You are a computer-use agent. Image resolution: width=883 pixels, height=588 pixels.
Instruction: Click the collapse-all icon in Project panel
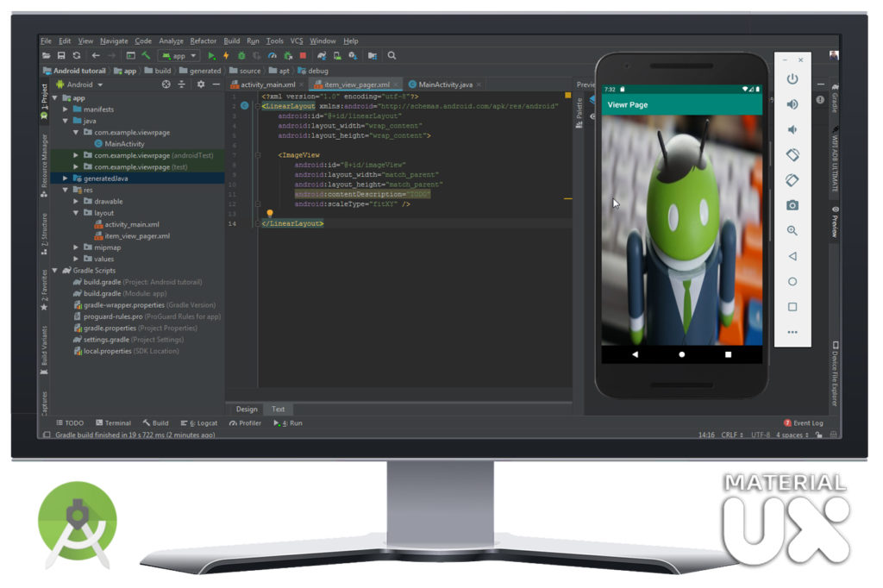coord(181,84)
